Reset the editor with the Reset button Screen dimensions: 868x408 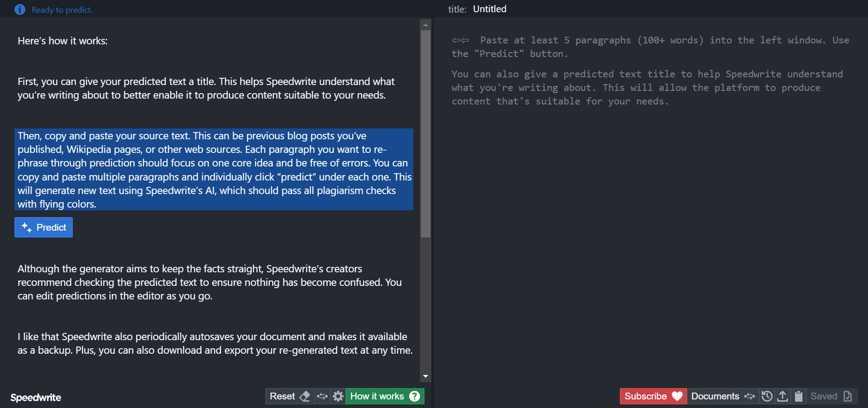tap(289, 397)
